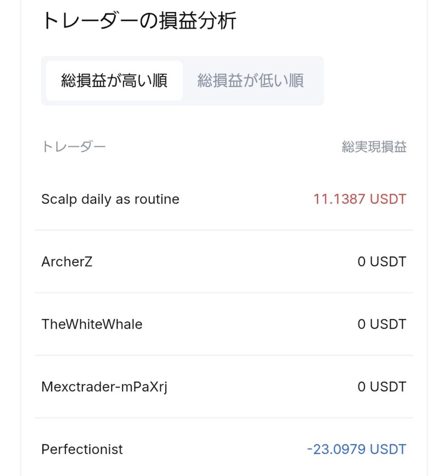The height and width of the screenshot is (476, 448).
Task: Switch to the 総損益が低い順 tab
Action: coord(250,81)
